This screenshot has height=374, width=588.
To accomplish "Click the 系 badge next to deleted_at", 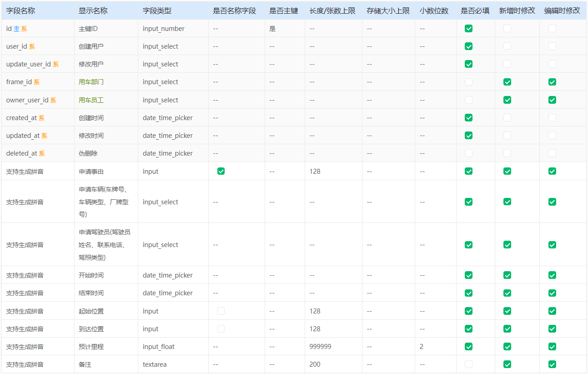I will click(41, 153).
